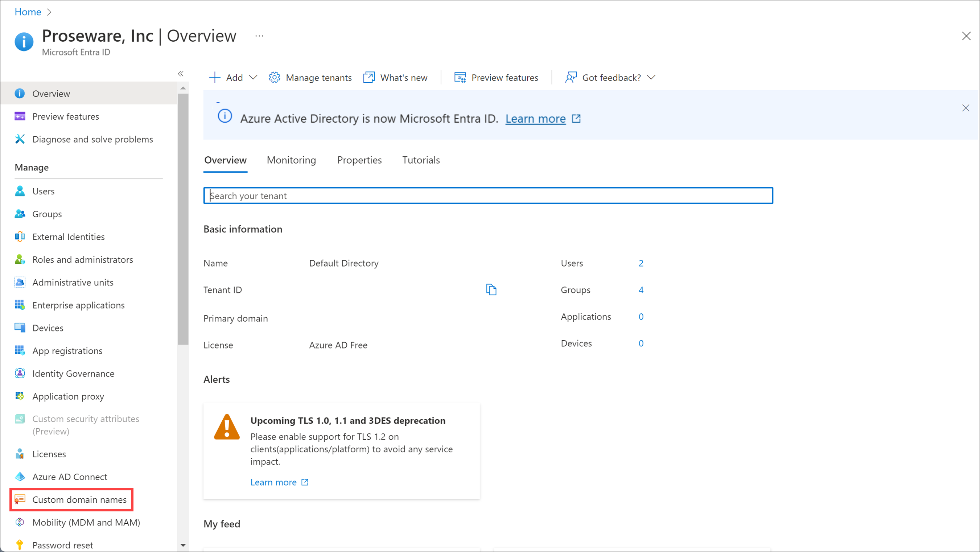Click the TLS deprecation warning triangle icon
Viewport: 980px width, 552px height.
[x=227, y=427]
